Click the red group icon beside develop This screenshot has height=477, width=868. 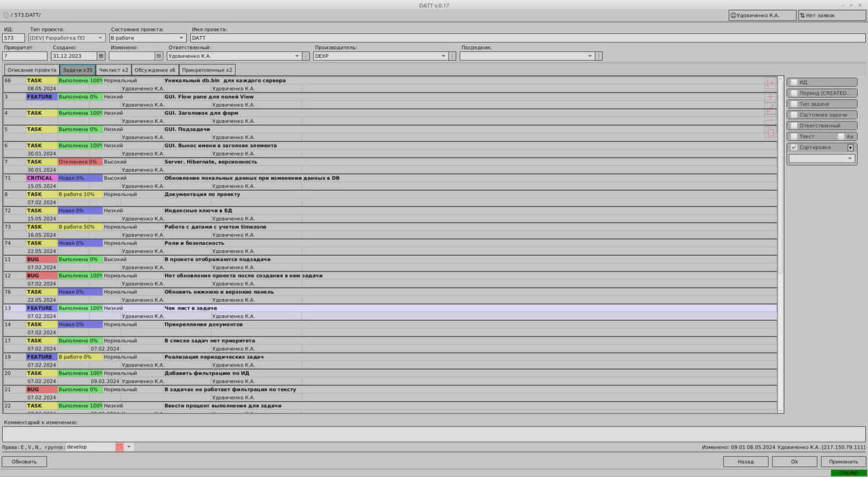(120, 447)
